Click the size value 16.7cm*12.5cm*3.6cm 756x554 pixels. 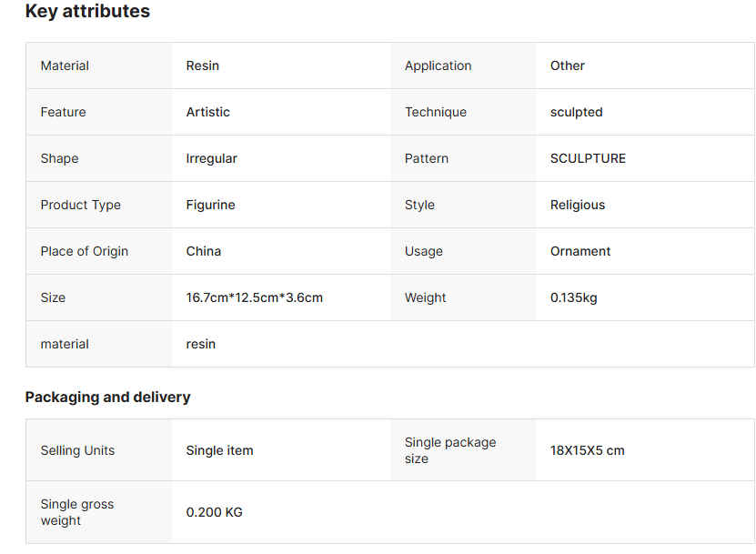(x=254, y=297)
